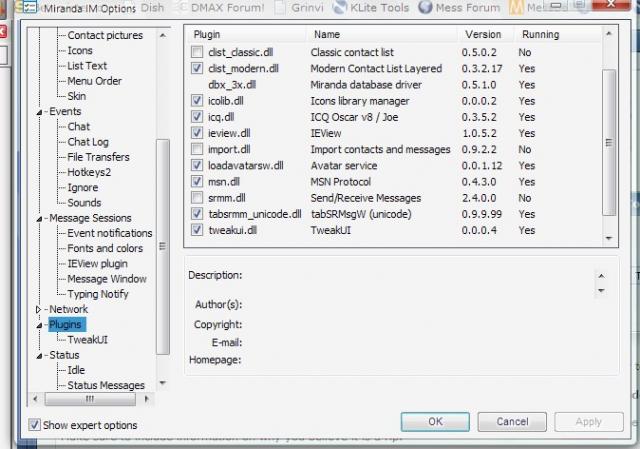Disable the clist_modern.dll plugin checkbox
The height and width of the screenshot is (449, 640).
point(197,68)
